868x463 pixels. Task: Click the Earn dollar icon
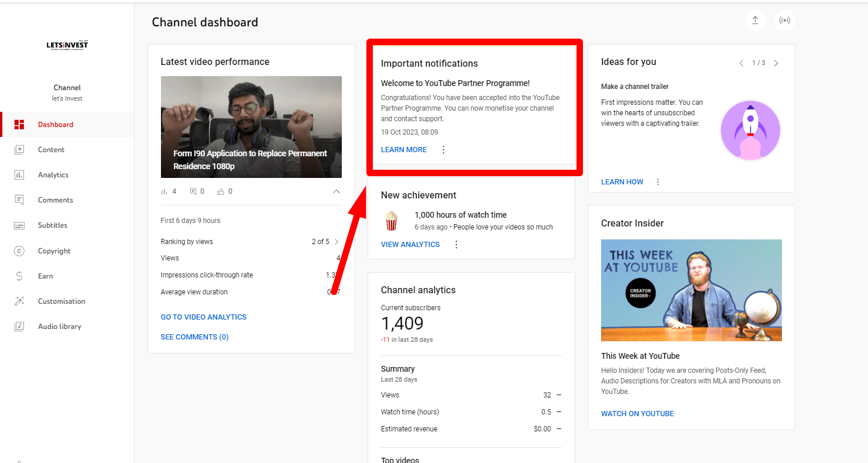19,276
